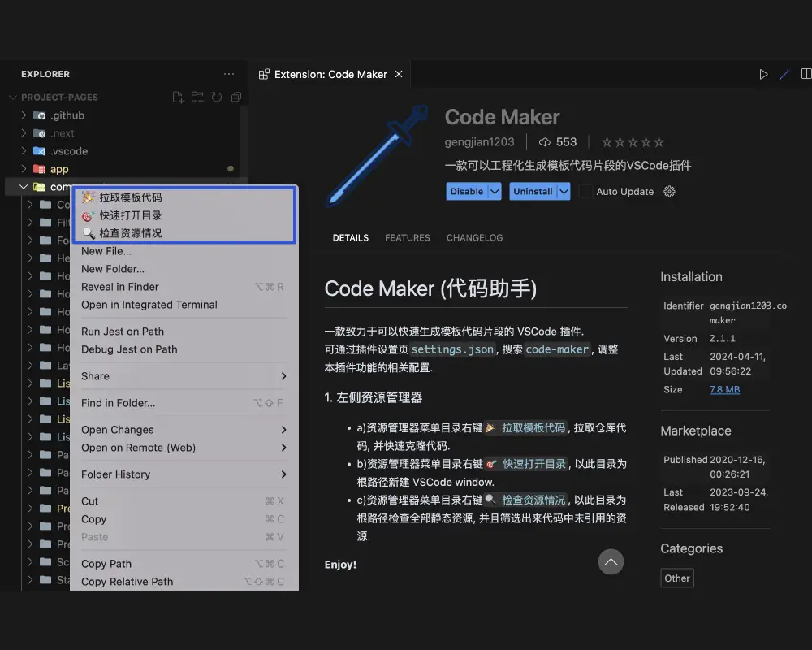812x650 pixels.
Task: Expand the Share submenu
Action: 283,376
